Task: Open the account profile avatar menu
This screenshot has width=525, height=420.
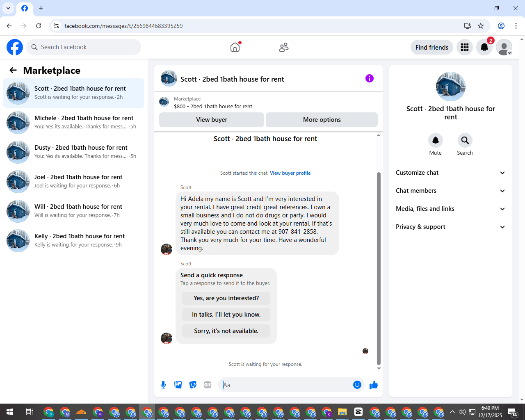Action: (x=504, y=47)
